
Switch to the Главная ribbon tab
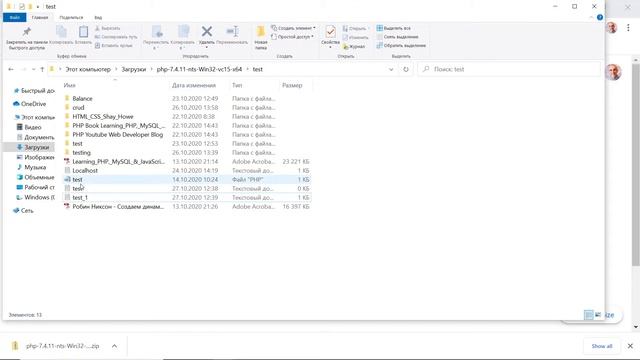coord(40,18)
